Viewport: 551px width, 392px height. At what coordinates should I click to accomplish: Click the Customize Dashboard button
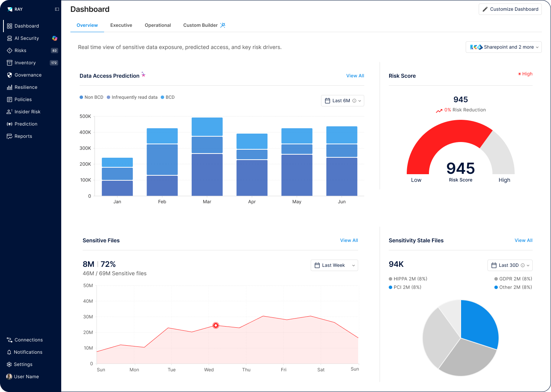[510, 9]
